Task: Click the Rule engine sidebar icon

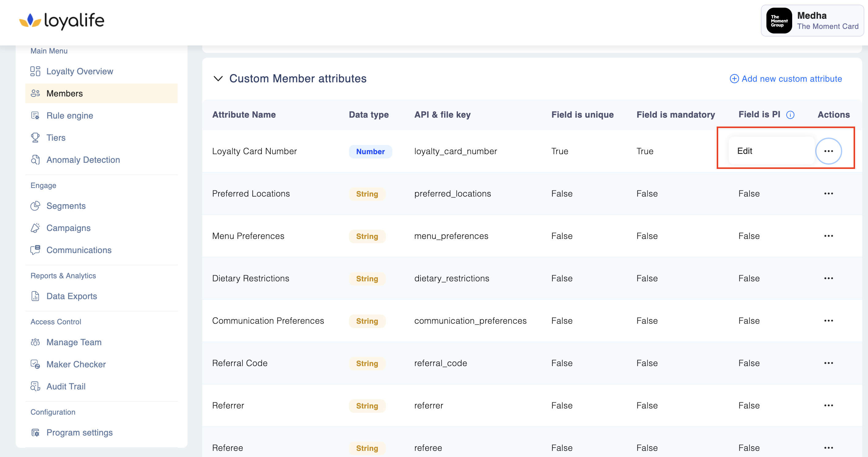Action: pyautogui.click(x=35, y=116)
